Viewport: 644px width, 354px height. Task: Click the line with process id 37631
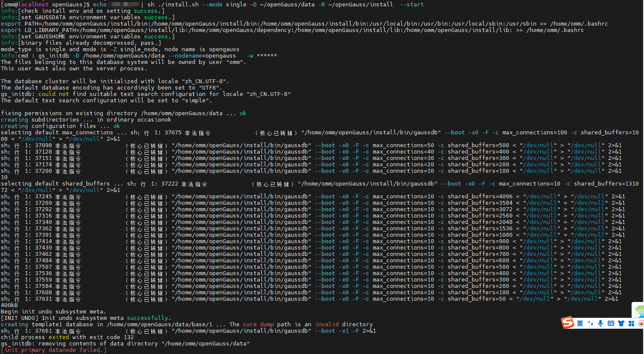pos(310,299)
